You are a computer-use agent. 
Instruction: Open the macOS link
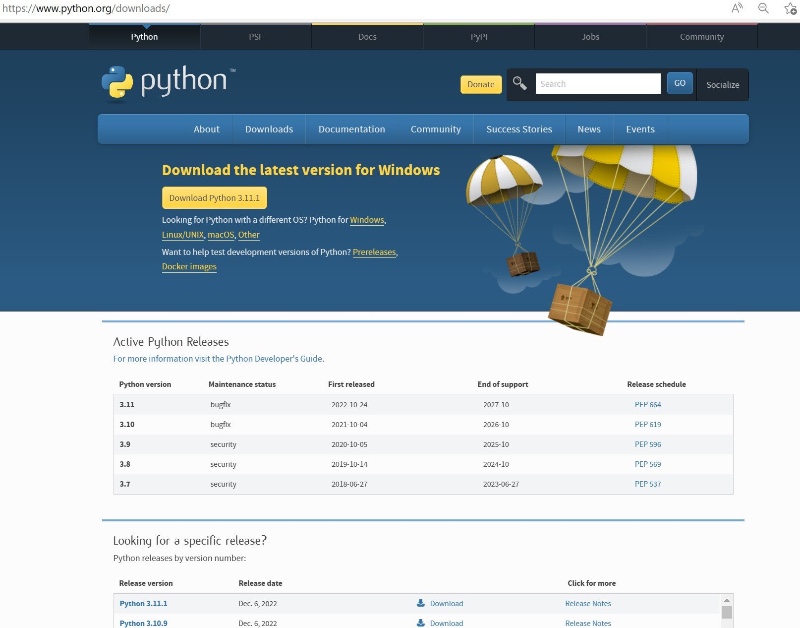220,235
